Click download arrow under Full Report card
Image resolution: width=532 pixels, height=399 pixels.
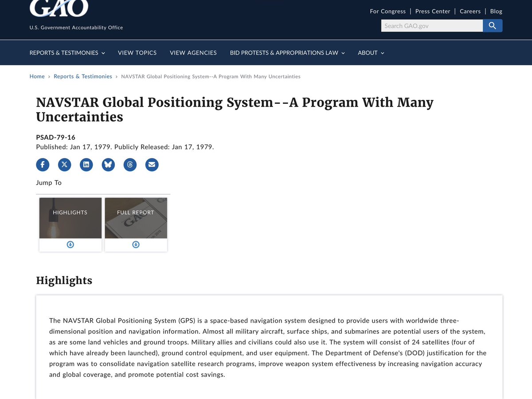[x=136, y=245]
